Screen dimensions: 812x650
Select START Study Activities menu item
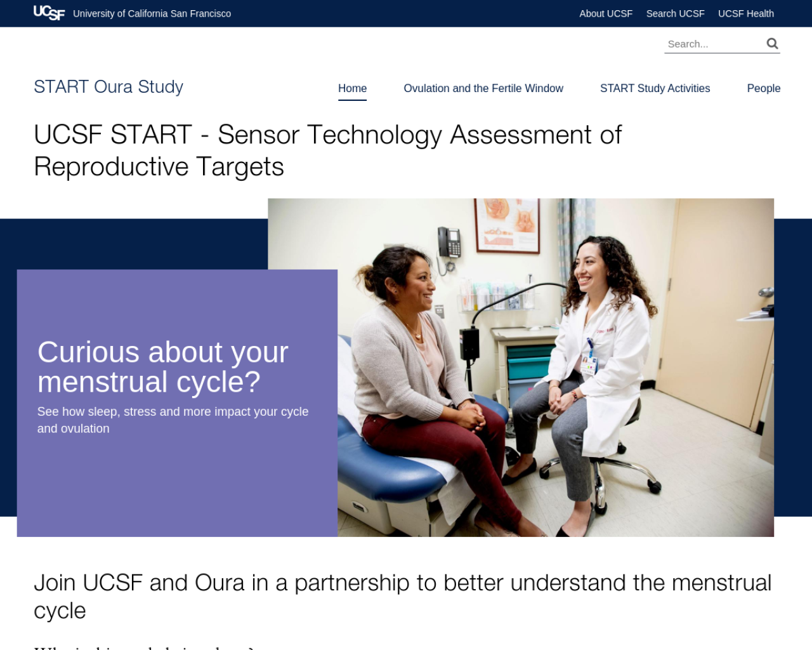[x=655, y=88]
